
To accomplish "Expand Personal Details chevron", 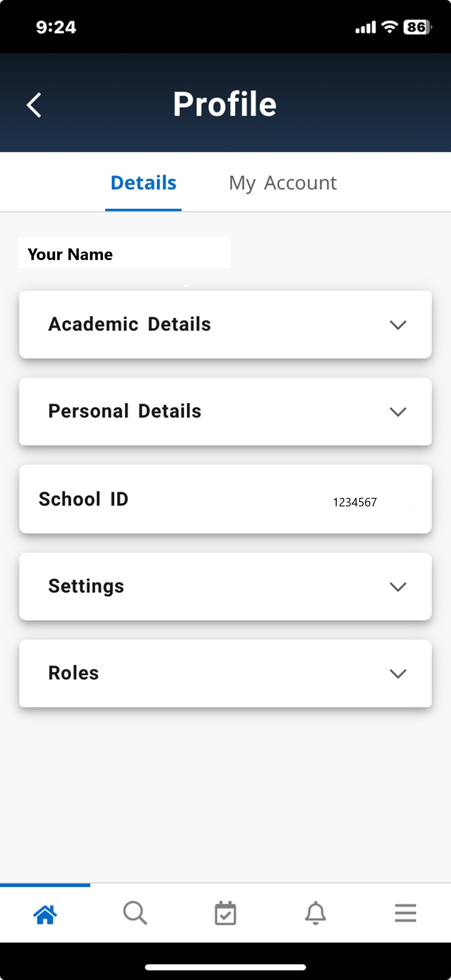I will (398, 412).
